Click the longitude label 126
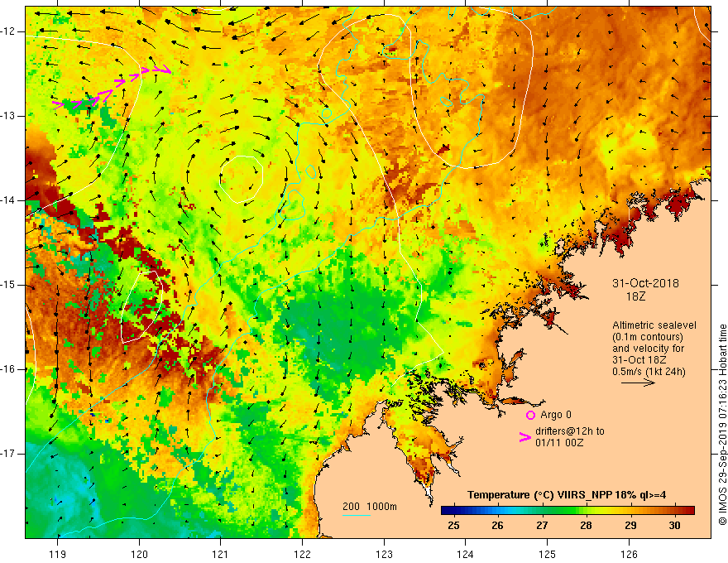 629,554
